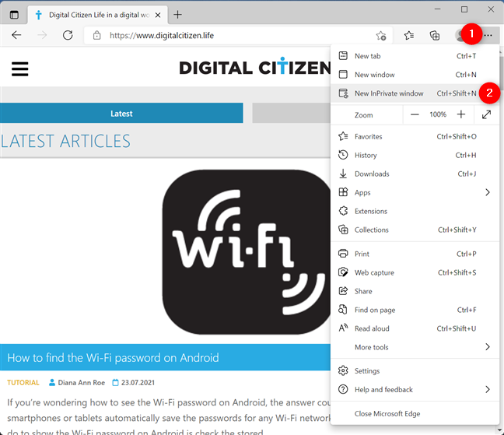Choose New tab from menu
The width and height of the screenshot is (504, 435).
[415, 56]
